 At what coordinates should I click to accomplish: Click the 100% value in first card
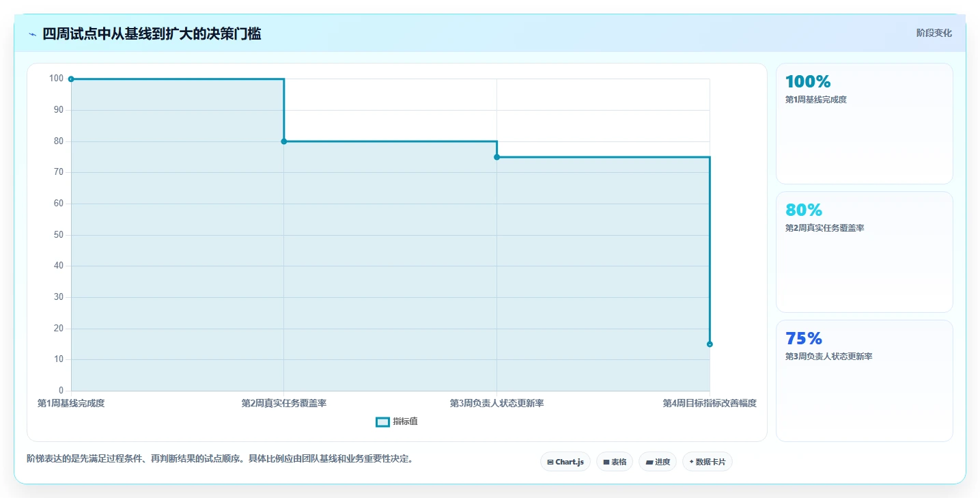(x=808, y=82)
